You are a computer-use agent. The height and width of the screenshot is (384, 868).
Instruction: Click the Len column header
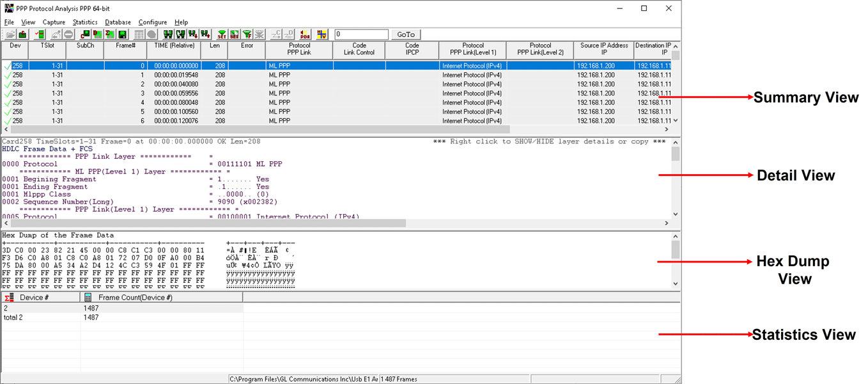[x=214, y=51]
